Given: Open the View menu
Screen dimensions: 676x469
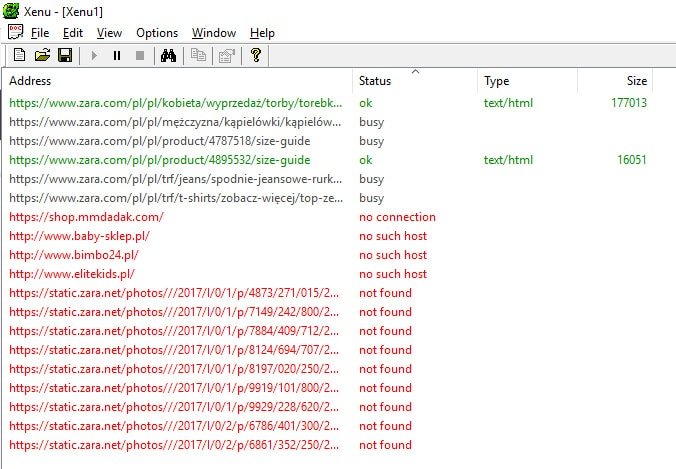Looking at the screenshot, I should click(109, 33).
